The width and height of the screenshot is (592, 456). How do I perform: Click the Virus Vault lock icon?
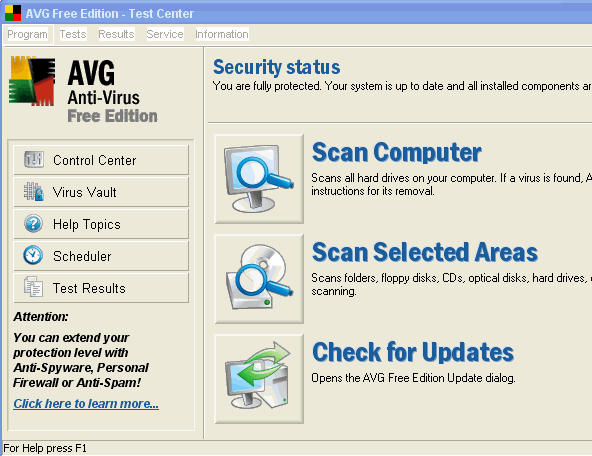pos(34,192)
